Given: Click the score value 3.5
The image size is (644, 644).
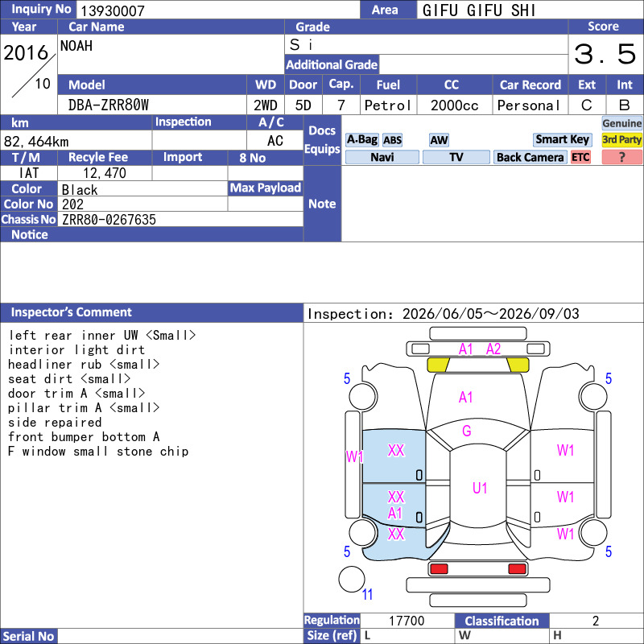Looking at the screenshot, I should pyautogui.click(x=605, y=54).
